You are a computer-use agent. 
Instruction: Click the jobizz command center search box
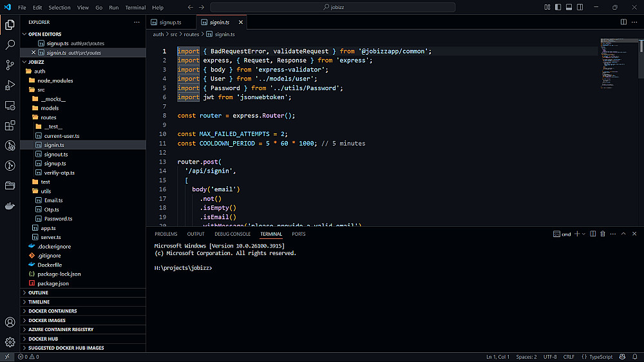tap(332, 8)
